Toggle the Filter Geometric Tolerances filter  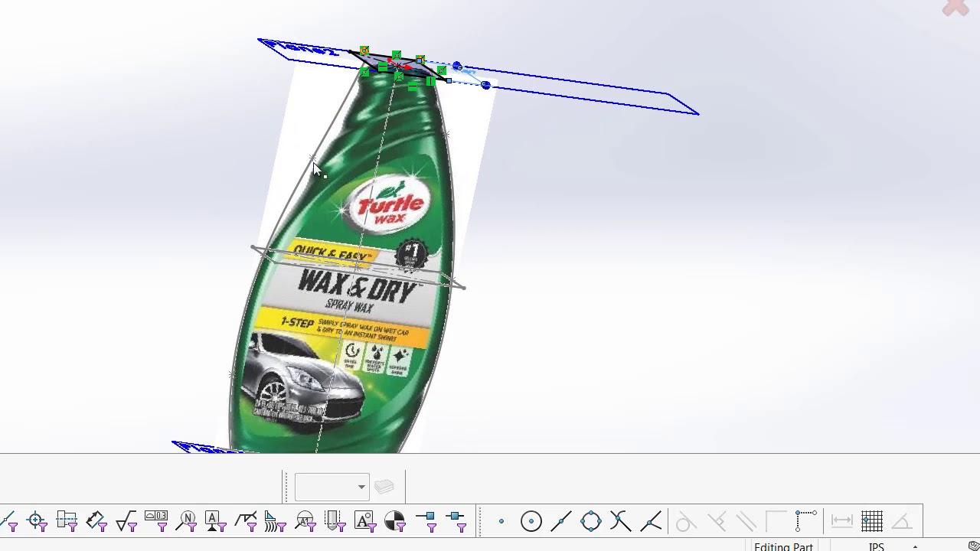point(156,522)
